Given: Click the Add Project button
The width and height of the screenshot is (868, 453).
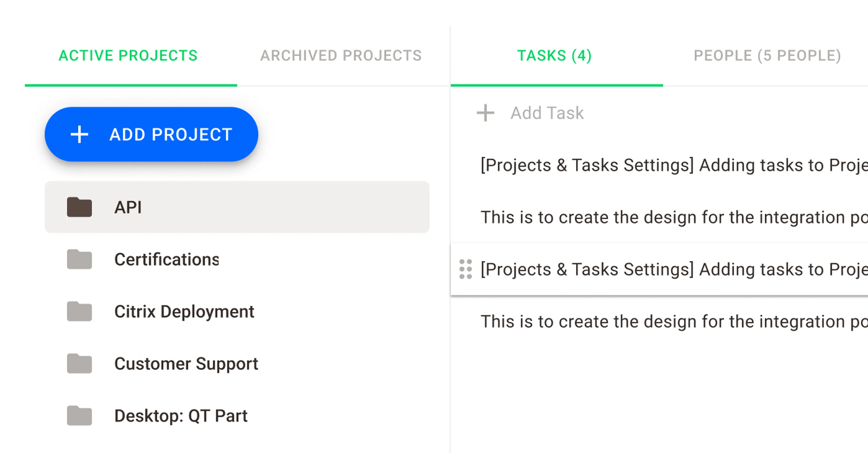Looking at the screenshot, I should tap(152, 134).
